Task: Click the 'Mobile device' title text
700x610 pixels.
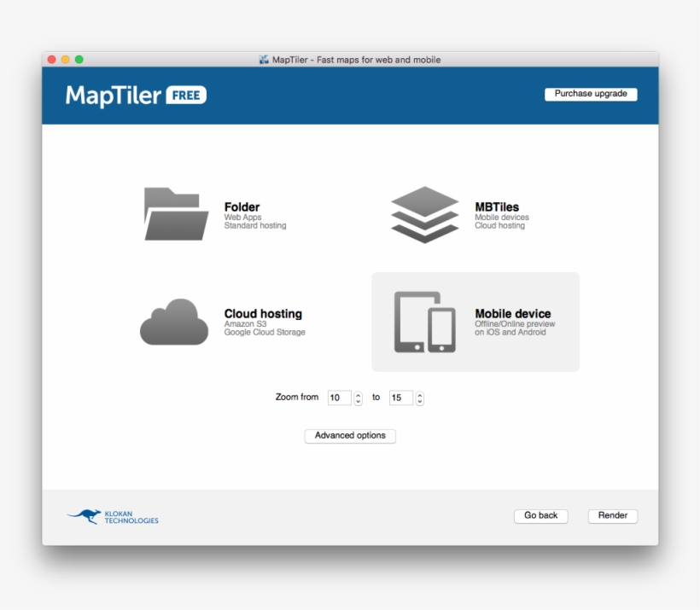Action: point(512,314)
